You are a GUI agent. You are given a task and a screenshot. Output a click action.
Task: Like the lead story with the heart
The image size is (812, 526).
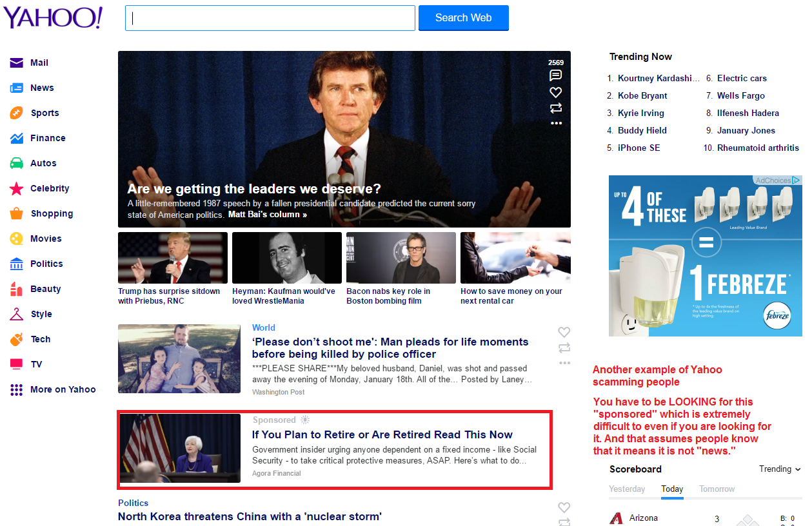555,92
